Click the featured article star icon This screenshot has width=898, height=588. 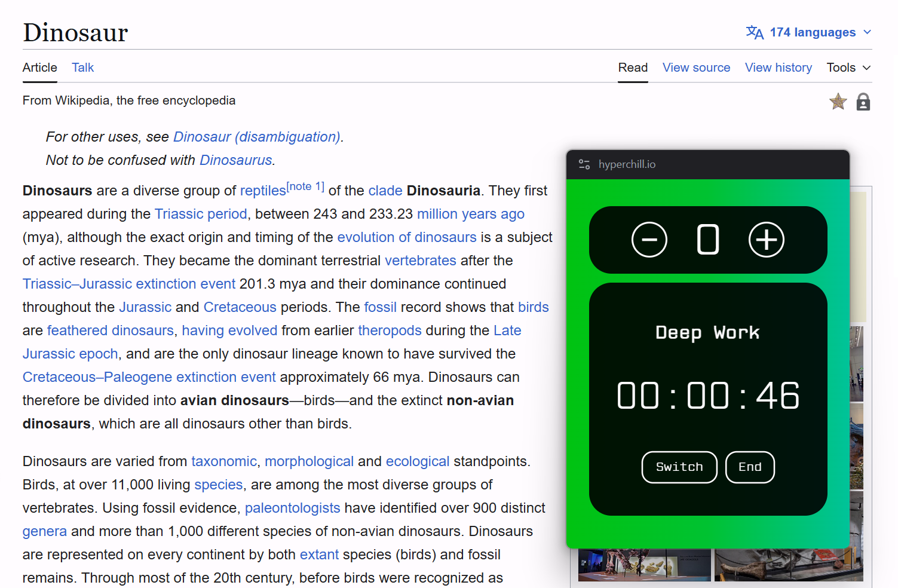click(838, 102)
